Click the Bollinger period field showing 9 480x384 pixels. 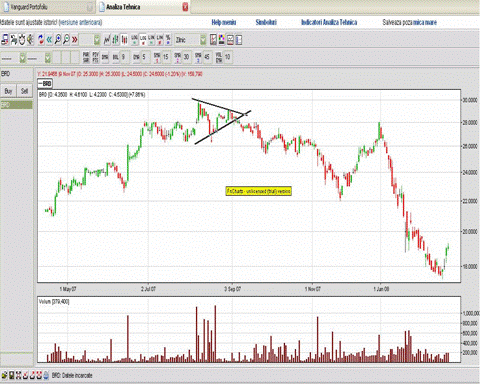(124, 57)
